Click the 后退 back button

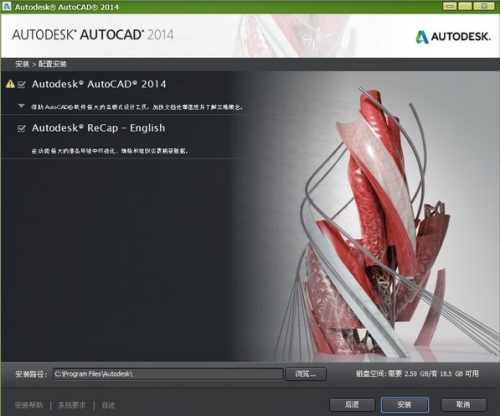tap(352, 405)
